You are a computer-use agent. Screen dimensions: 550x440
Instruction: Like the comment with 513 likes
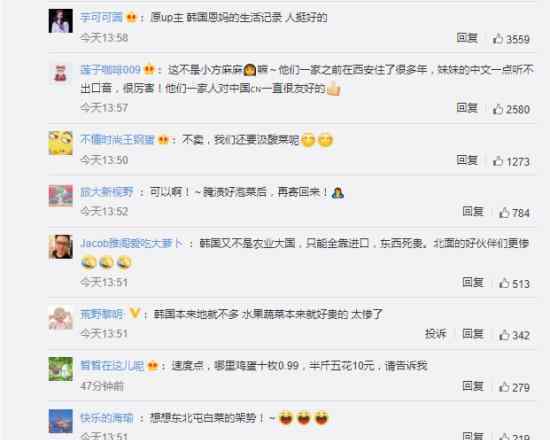click(x=504, y=283)
